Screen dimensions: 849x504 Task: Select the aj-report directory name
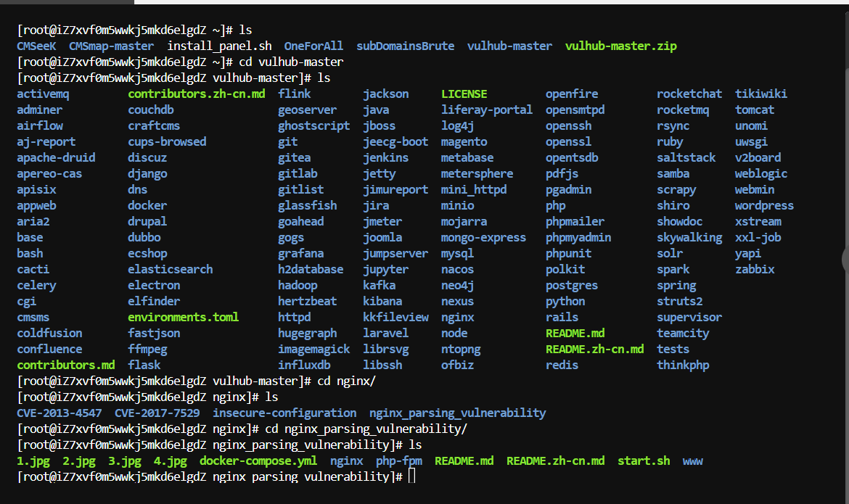coord(46,142)
